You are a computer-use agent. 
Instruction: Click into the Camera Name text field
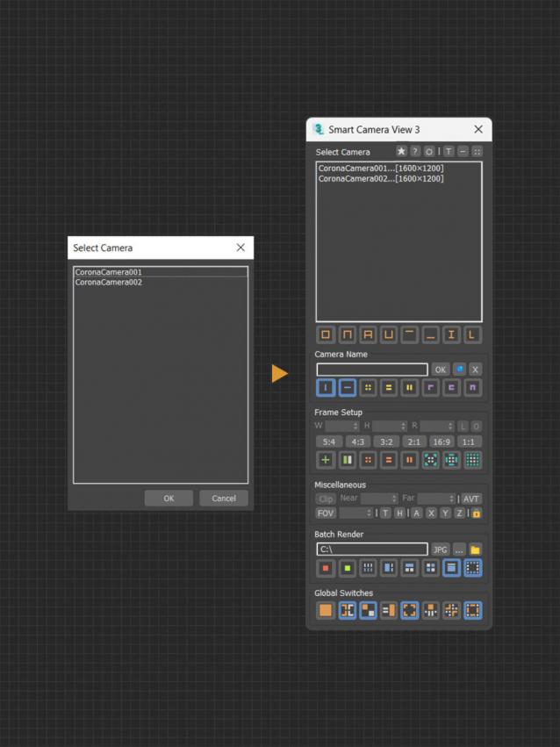coord(372,370)
